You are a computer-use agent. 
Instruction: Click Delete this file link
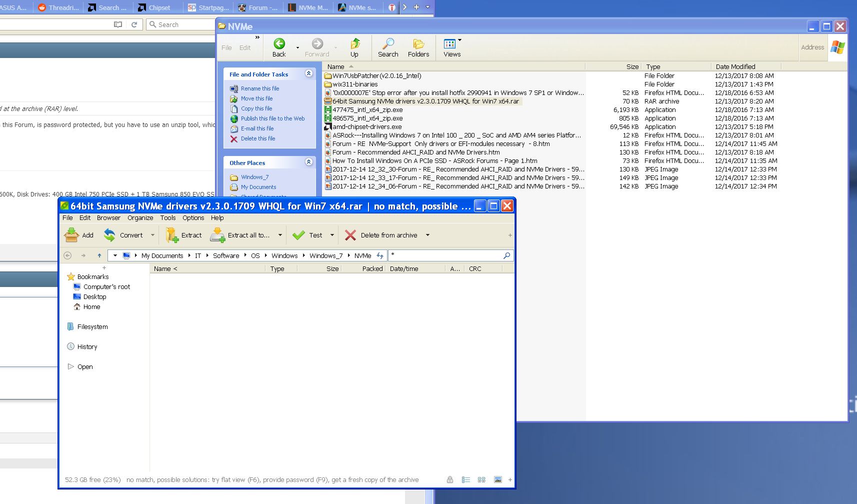pos(258,138)
